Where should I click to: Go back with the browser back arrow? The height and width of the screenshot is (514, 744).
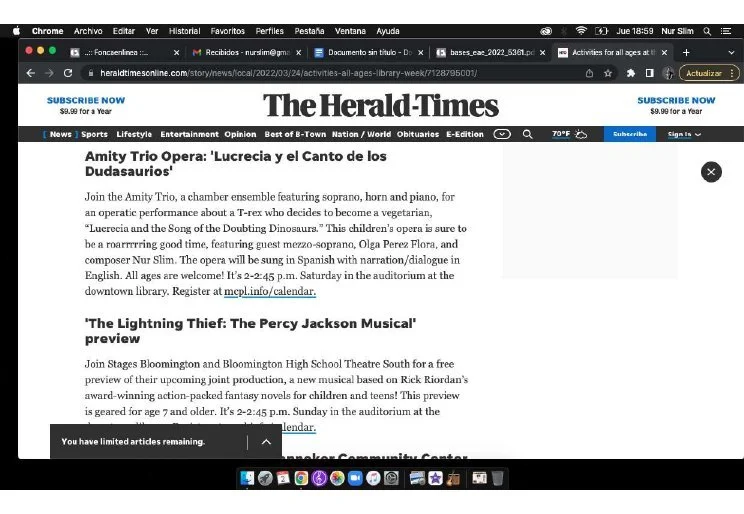(x=31, y=73)
